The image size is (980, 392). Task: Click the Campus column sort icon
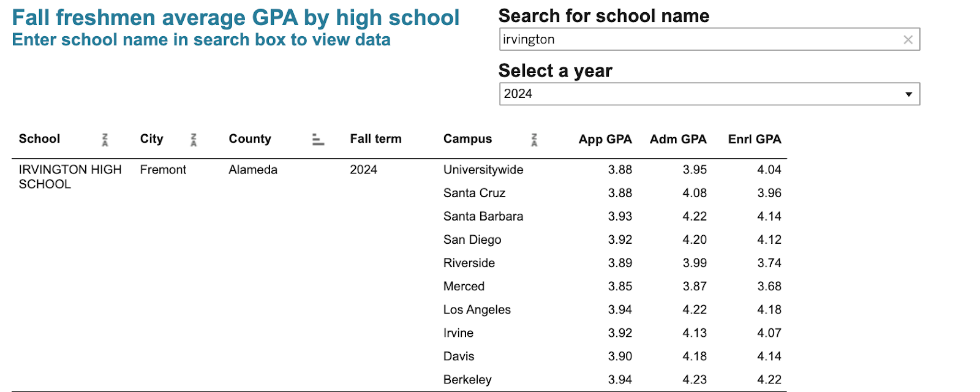tap(534, 140)
